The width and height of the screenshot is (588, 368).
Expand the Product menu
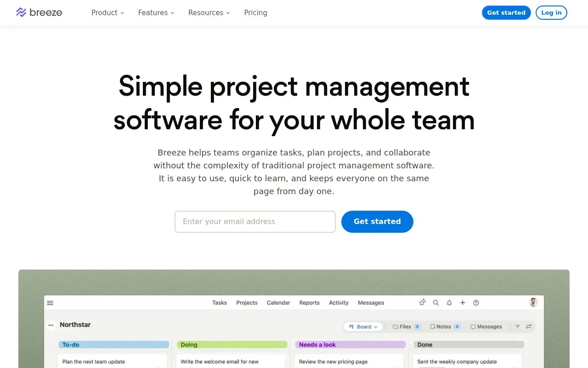tap(108, 13)
